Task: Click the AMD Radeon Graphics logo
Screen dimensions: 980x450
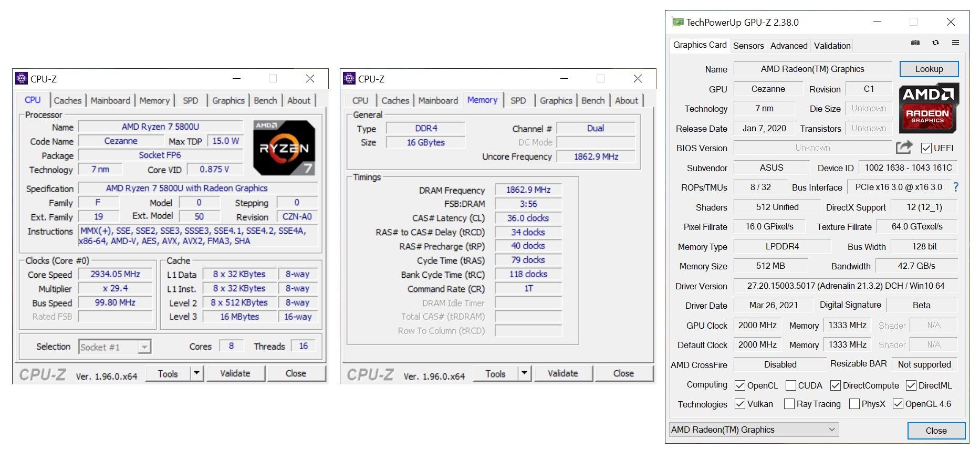Action: 929,108
